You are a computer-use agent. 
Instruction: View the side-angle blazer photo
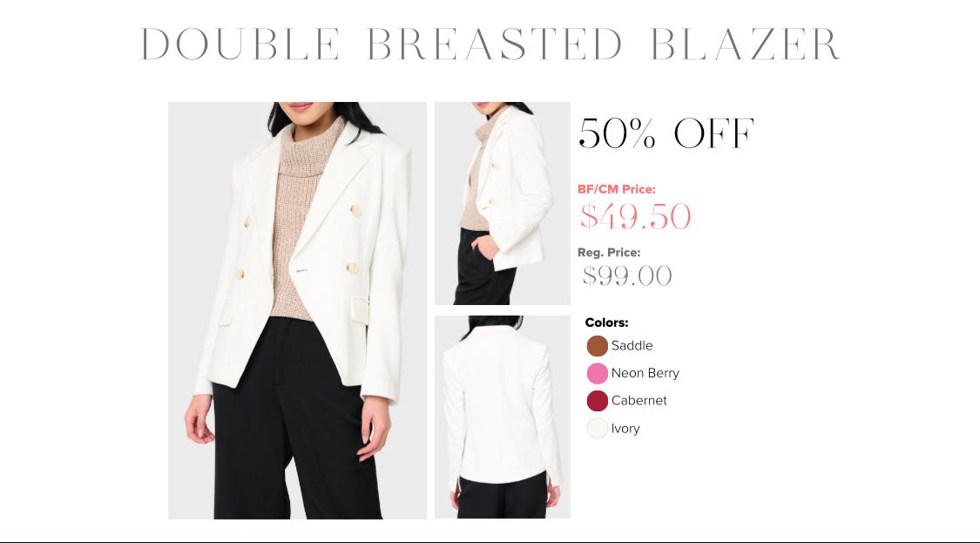click(x=503, y=203)
